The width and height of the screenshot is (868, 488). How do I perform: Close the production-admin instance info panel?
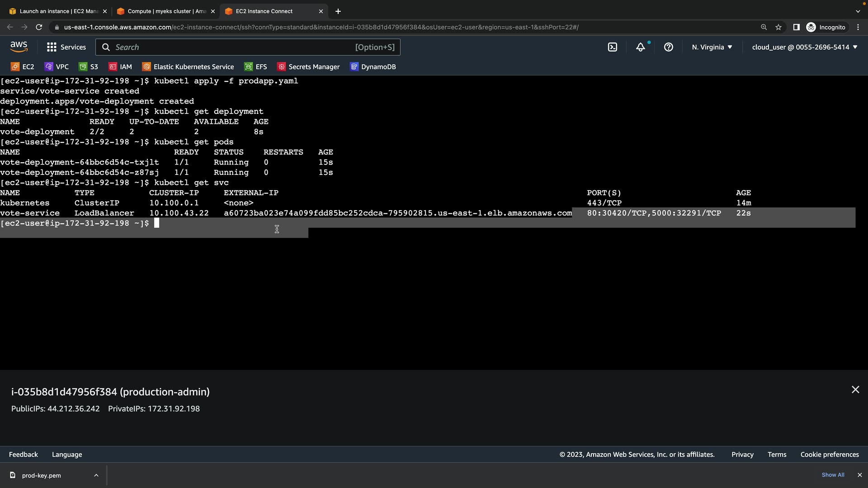[x=855, y=389]
